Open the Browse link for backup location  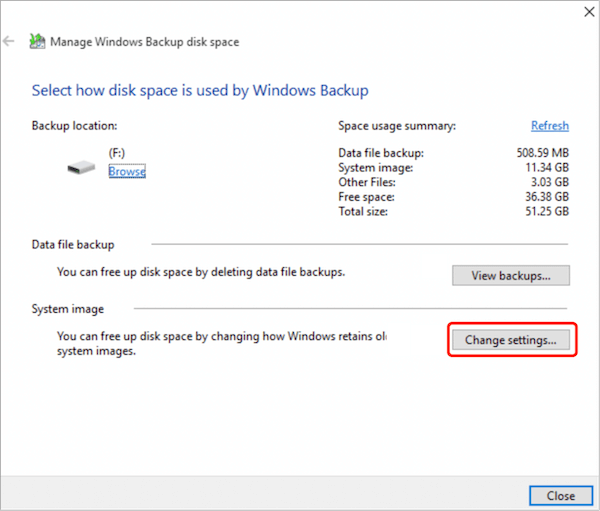point(127,171)
